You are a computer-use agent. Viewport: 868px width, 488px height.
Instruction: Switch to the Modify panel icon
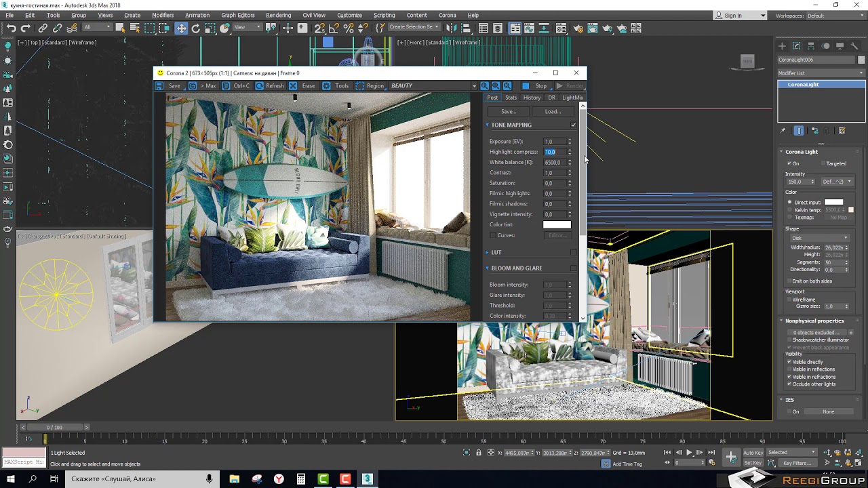click(x=797, y=46)
